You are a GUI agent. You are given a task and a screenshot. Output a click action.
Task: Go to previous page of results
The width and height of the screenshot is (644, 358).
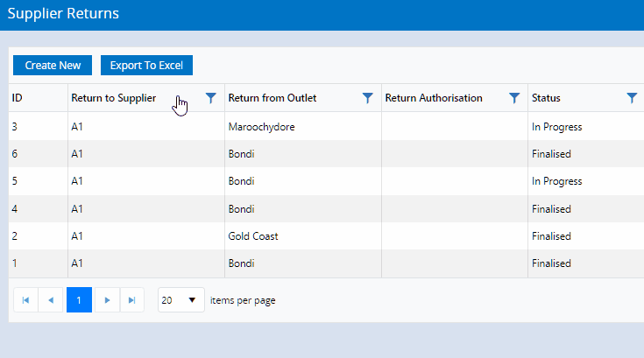click(51, 300)
